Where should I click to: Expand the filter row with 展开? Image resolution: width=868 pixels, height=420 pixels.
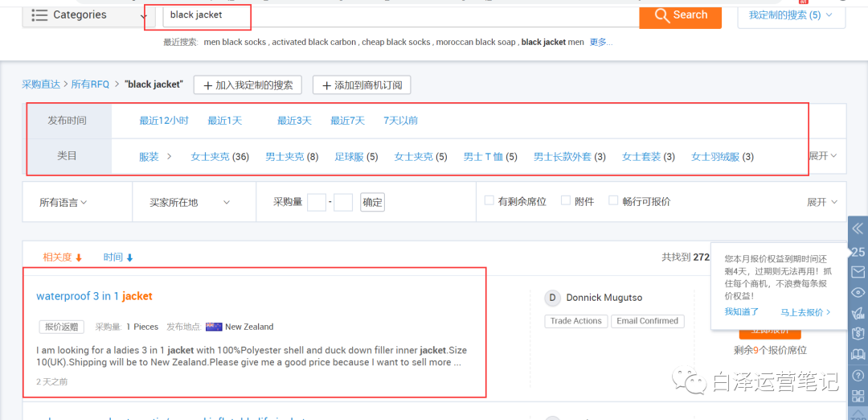pos(822,202)
